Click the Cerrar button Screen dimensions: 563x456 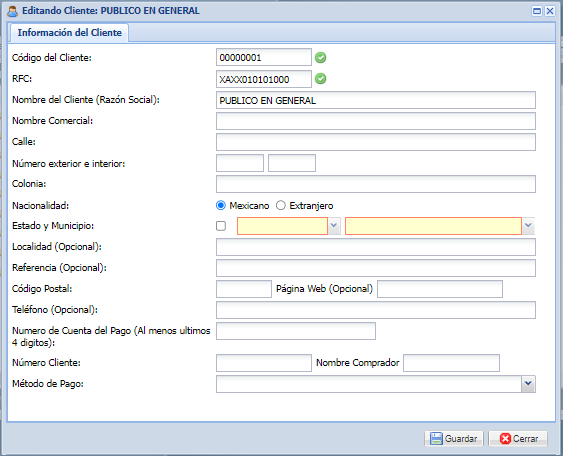tap(518, 438)
